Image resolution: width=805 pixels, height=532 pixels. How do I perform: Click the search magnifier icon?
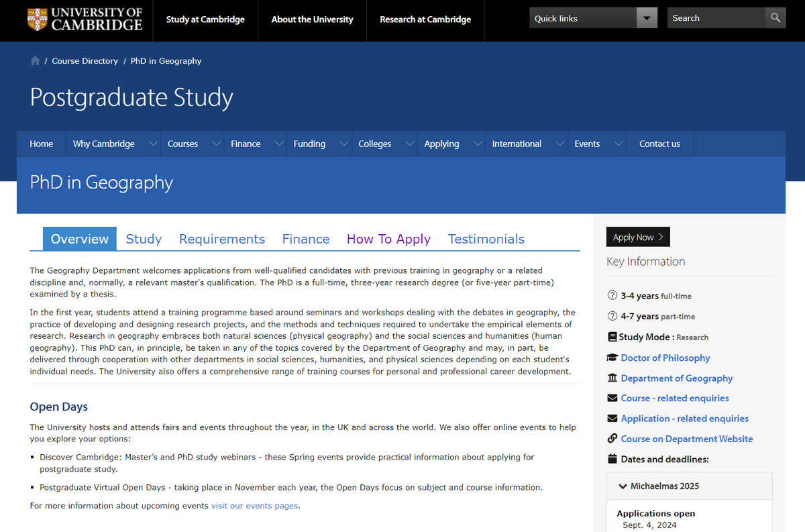(x=775, y=18)
